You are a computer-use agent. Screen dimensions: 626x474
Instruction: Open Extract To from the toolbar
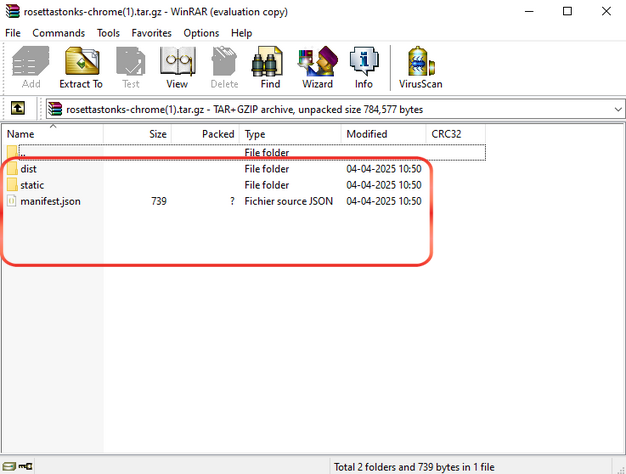click(81, 67)
